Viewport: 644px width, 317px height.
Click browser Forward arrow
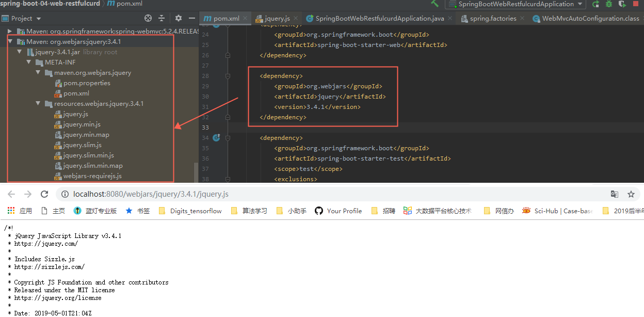28,194
